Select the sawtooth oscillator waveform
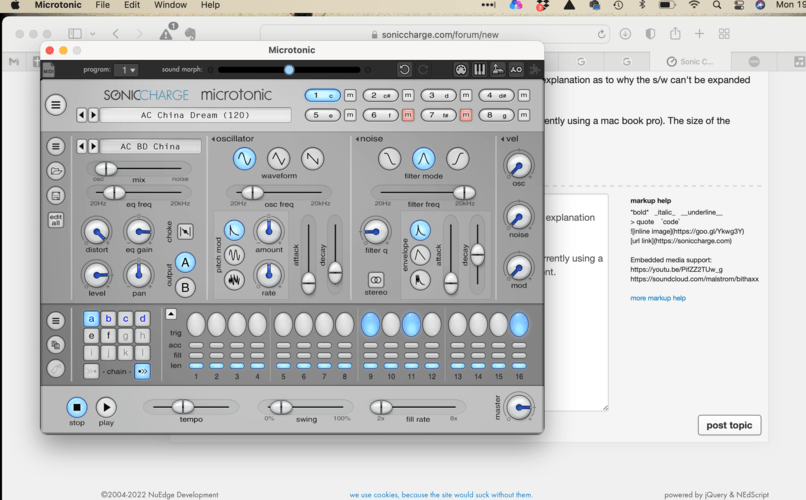 point(313,159)
